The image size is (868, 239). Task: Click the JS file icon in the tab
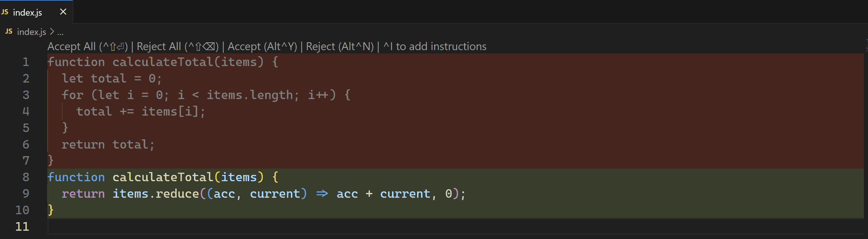tap(5, 12)
